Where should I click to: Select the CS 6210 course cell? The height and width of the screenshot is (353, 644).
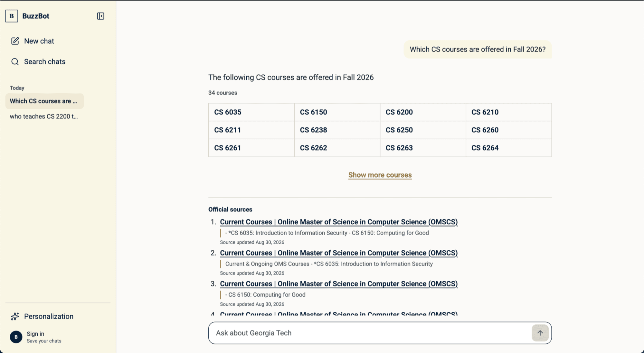tap(509, 112)
